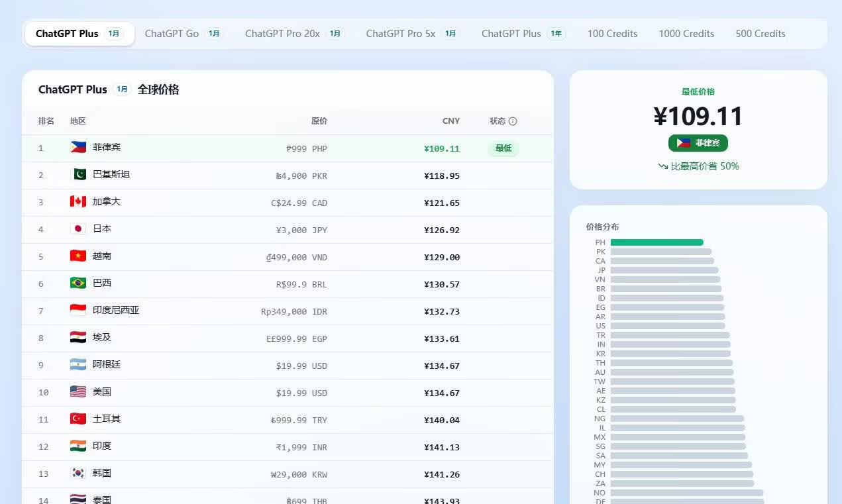This screenshot has width=842, height=504.
Task: Click the 全球价格 panel title
Action: point(158,89)
